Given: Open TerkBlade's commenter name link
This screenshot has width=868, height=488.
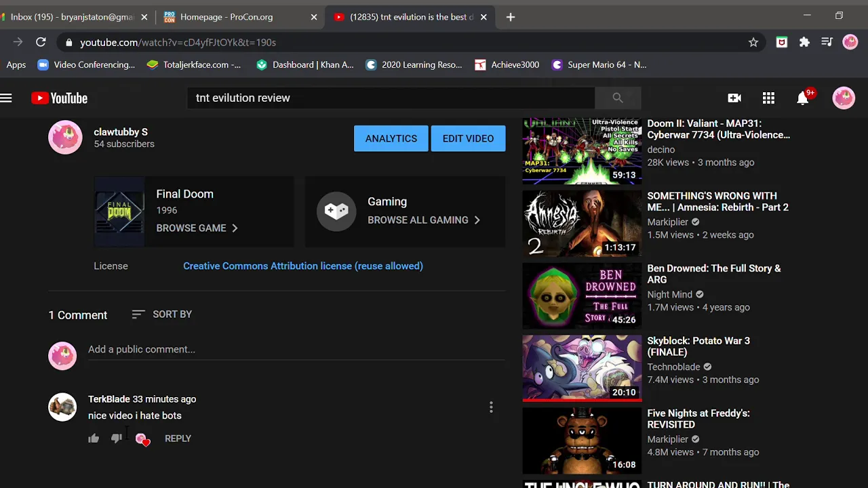Looking at the screenshot, I should (108, 399).
